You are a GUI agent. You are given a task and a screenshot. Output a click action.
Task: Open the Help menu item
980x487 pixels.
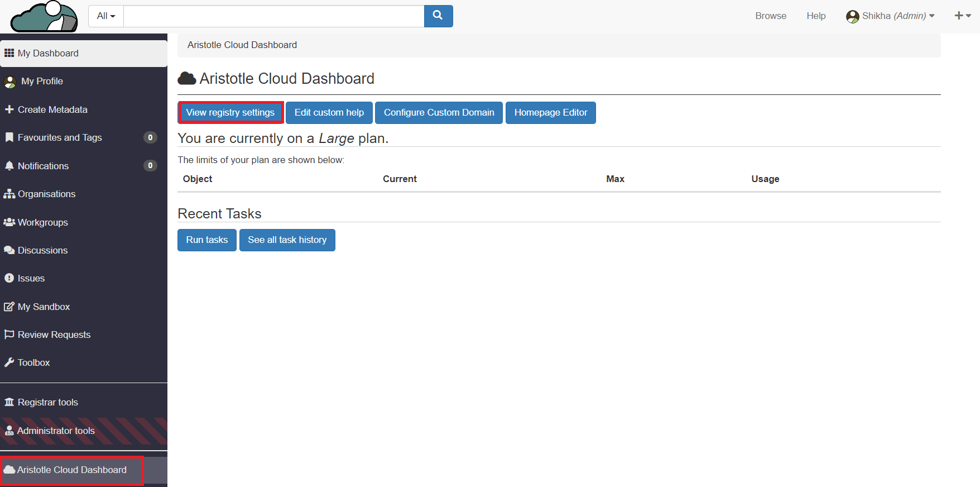tap(816, 16)
